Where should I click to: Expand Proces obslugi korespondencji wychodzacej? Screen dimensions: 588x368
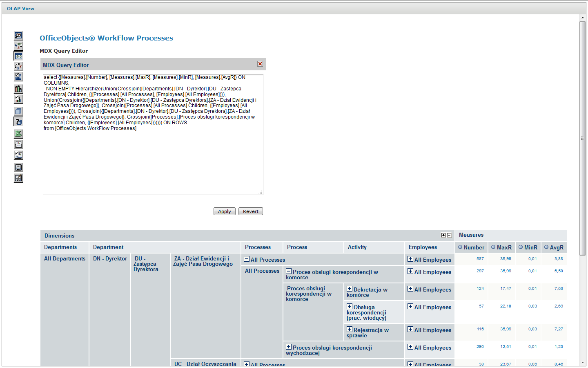[x=289, y=347]
